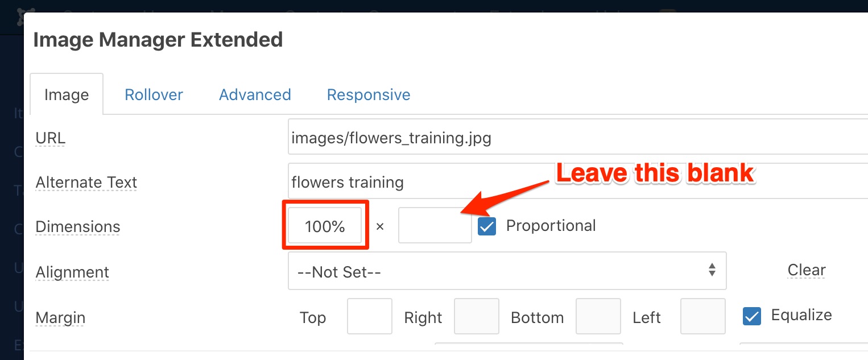Select the Right margin field
This screenshot has height=360, width=868.
[x=476, y=316]
